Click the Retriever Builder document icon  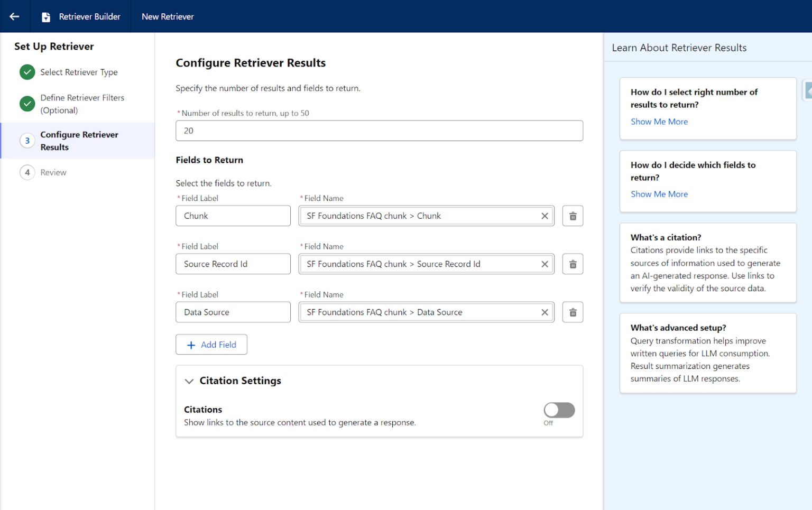click(46, 17)
